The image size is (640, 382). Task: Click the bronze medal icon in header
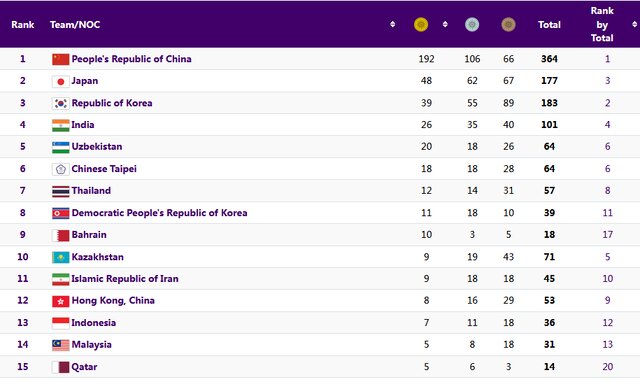(x=508, y=24)
